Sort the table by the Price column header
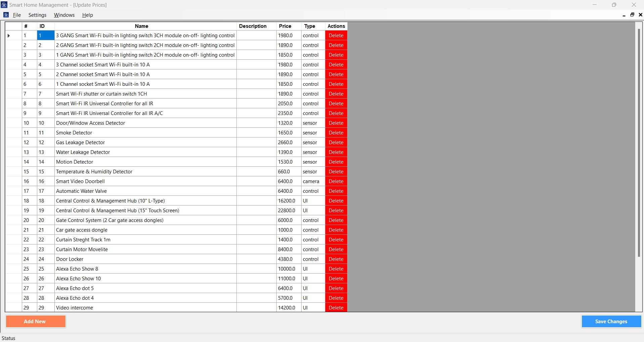This screenshot has height=342, width=644. click(285, 26)
